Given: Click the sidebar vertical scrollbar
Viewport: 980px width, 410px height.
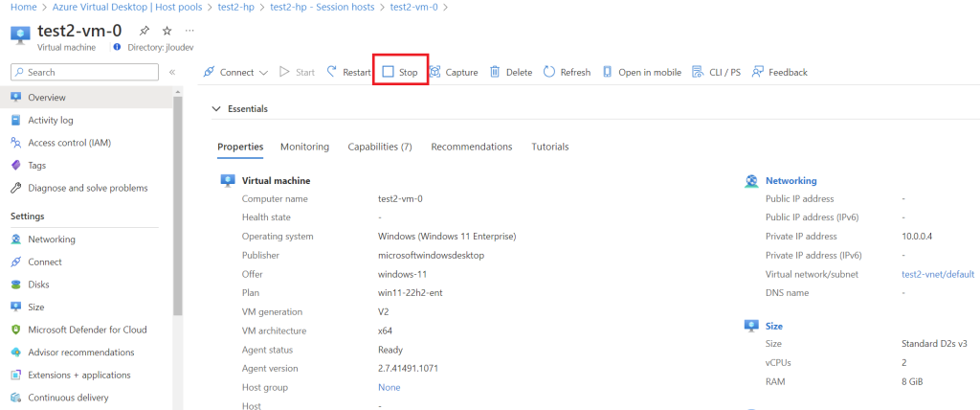Looking at the screenshot, I should pos(178,207).
